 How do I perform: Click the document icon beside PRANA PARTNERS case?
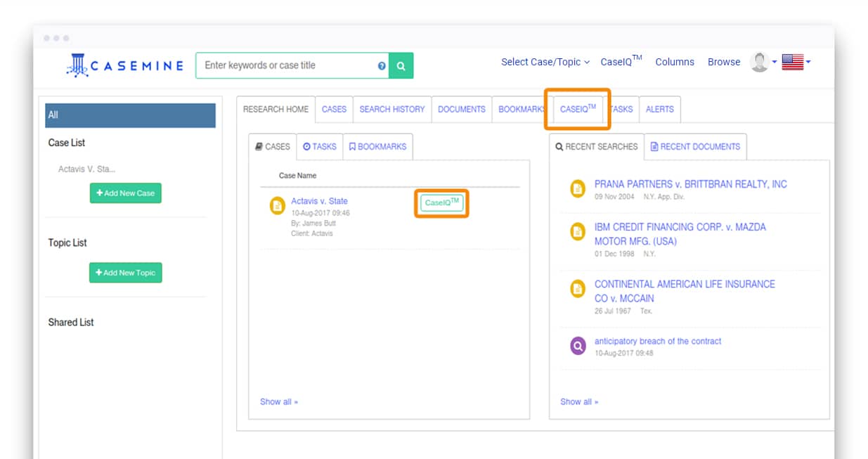(x=578, y=188)
